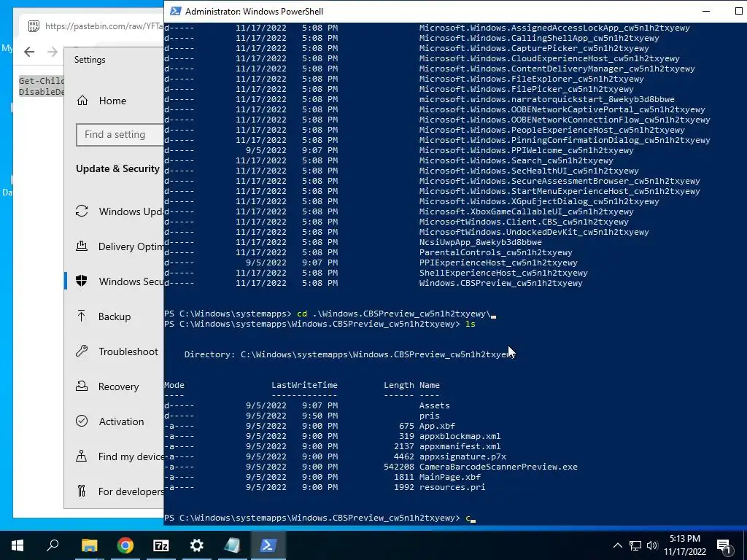Minimize the PowerShell window
This screenshot has height=560, width=747.
click(x=706, y=12)
